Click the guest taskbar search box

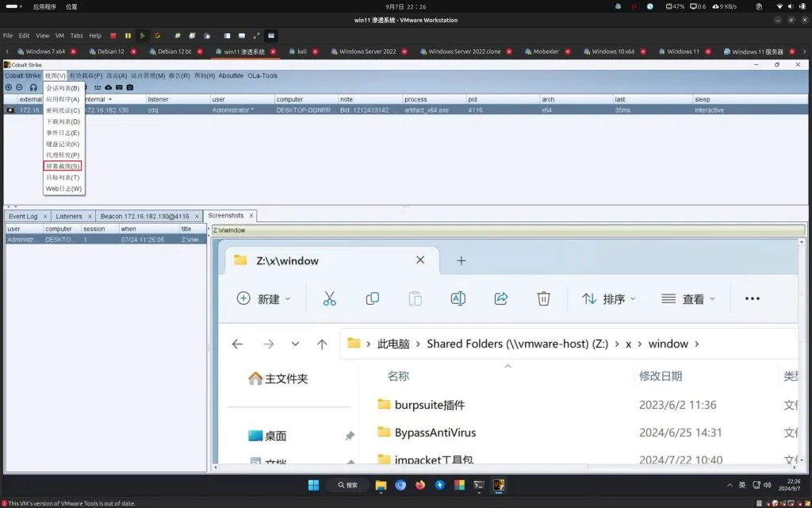pyautogui.click(x=348, y=485)
